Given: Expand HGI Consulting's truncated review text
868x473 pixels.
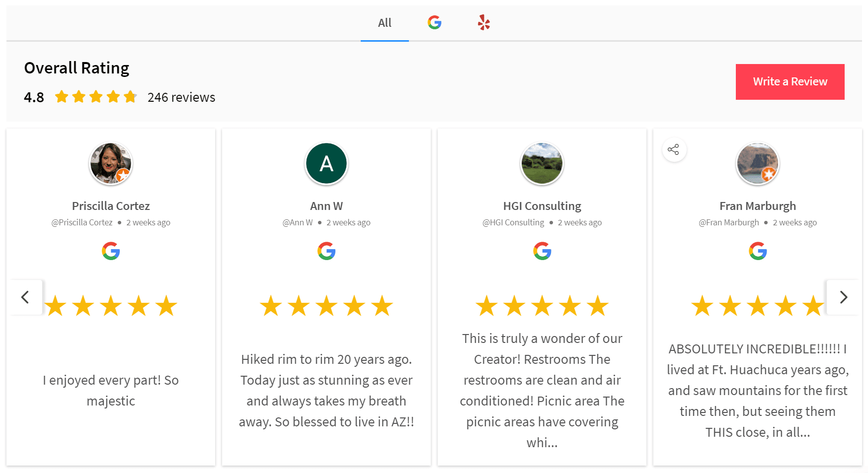Looking at the screenshot, I should 542,443.
